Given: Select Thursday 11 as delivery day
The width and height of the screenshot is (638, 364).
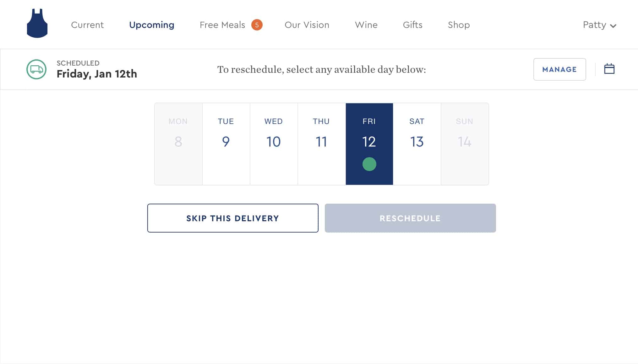Looking at the screenshot, I should [x=321, y=144].
